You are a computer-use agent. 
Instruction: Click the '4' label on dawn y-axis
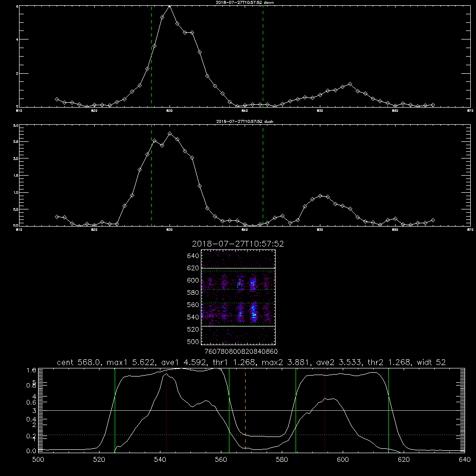(17, 40)
